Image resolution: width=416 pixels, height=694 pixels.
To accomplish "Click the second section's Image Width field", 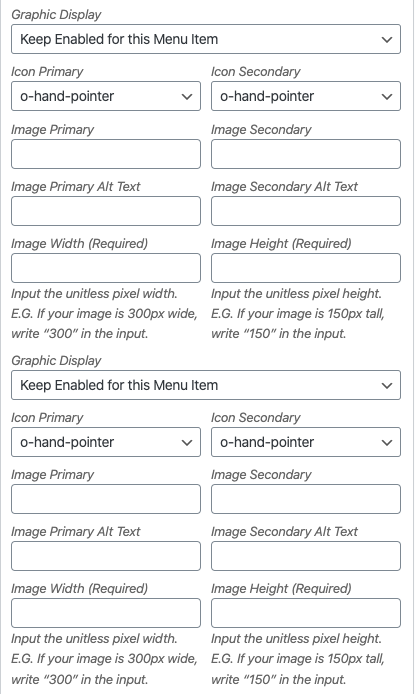I will tap(106, 613).
